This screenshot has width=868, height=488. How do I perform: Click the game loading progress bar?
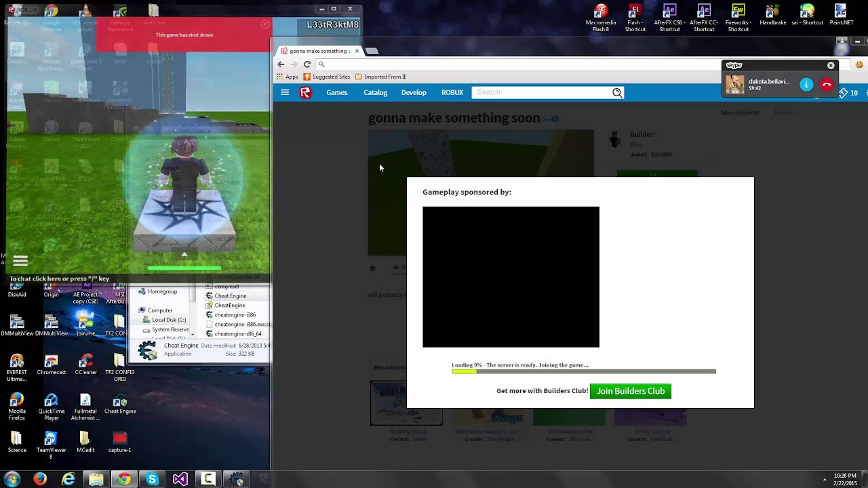pos(584,371)
